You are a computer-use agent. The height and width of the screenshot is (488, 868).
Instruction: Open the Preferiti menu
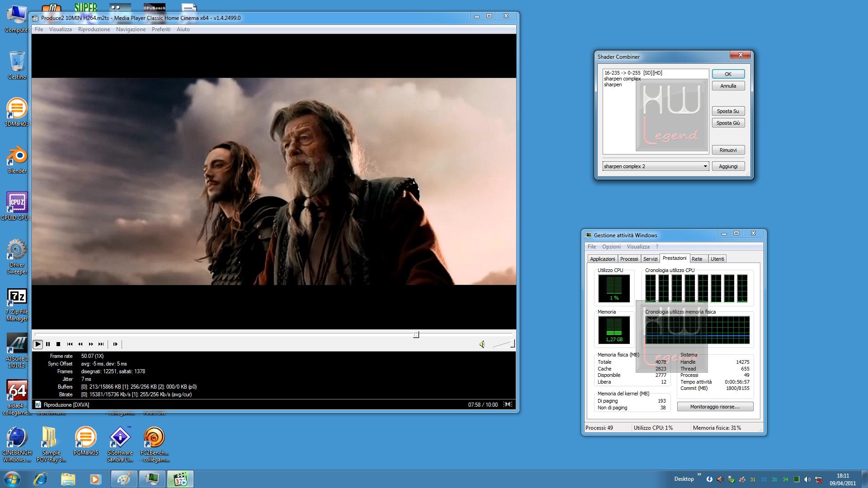click(161, 29)
